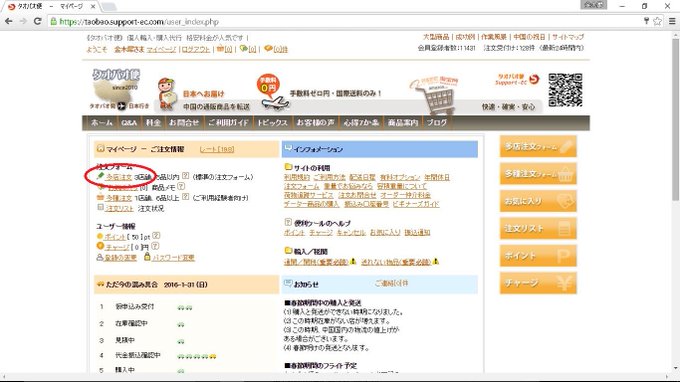Open the 配送日程 link under サイトの利用

pos(362,177)
